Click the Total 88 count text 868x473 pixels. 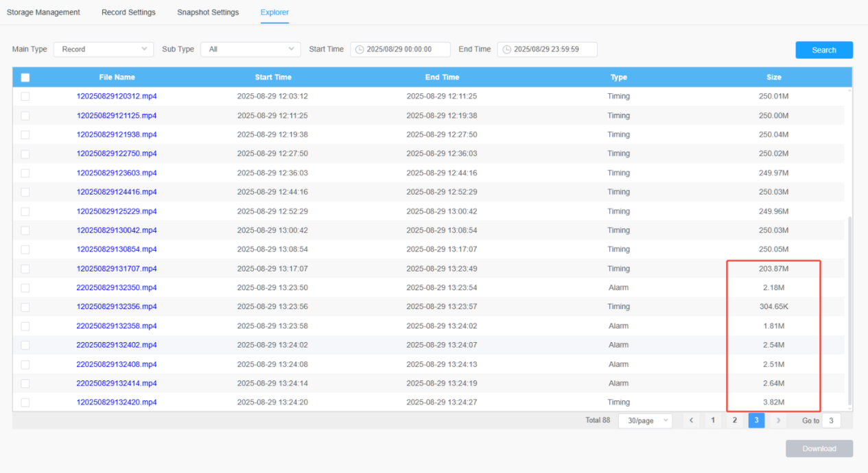coord(598,420)
